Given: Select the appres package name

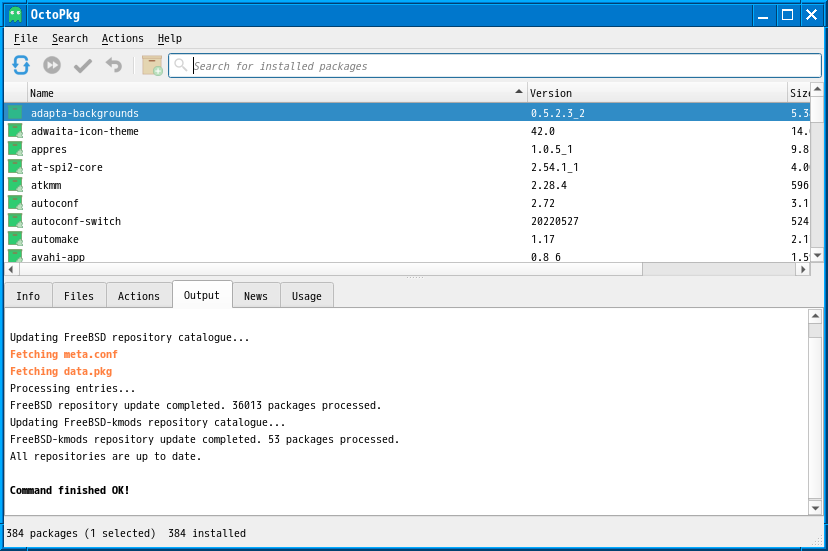Looking at the screenshot, I should click(49, 149).
